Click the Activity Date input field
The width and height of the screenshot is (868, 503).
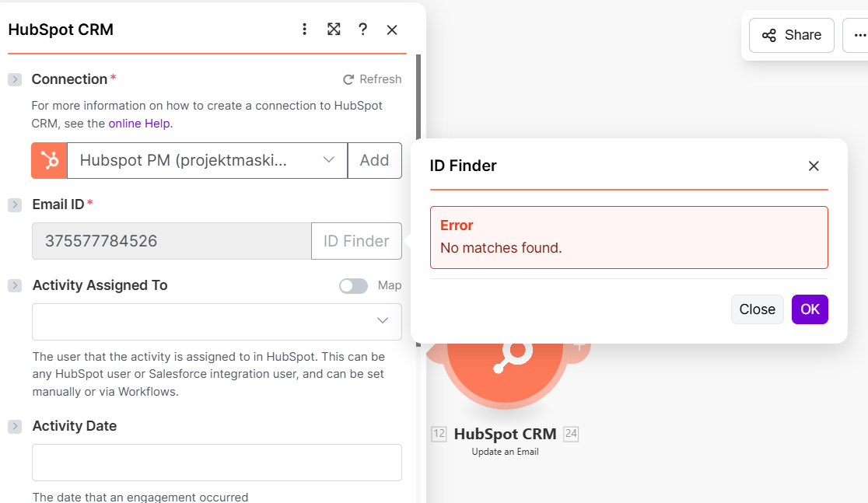click(x=216, y=463)
